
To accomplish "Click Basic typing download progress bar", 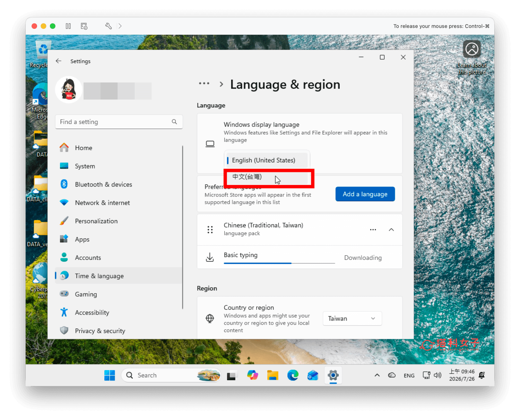I will coord(279,263).
